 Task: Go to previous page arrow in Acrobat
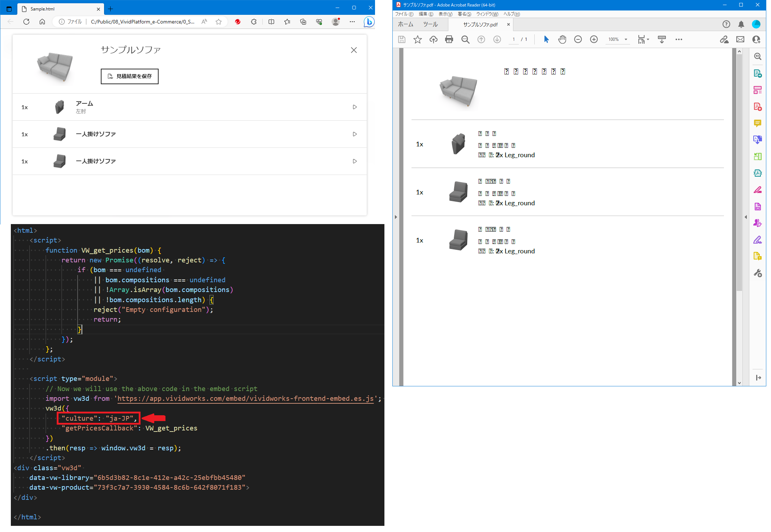[x=481, y=39]
